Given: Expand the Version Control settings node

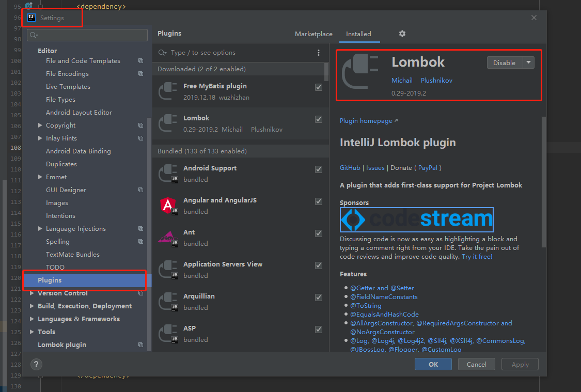Looking at the screenshot, I should click(32, 293).
